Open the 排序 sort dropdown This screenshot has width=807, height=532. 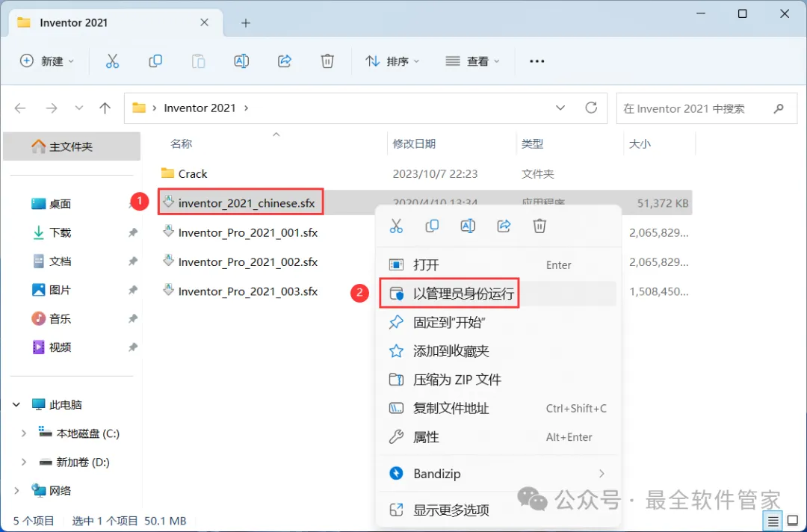(x=393, y=61)
